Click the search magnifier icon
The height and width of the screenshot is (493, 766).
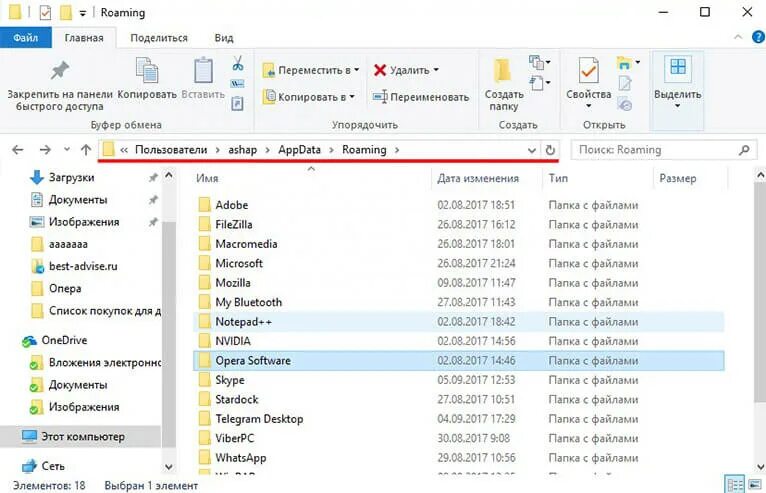[744, 150]
